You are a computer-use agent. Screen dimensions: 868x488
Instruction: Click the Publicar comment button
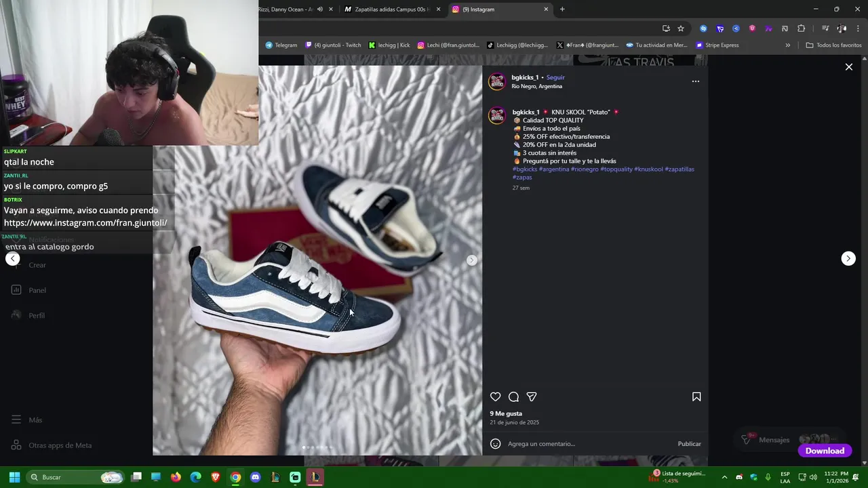tap(689, 444)
